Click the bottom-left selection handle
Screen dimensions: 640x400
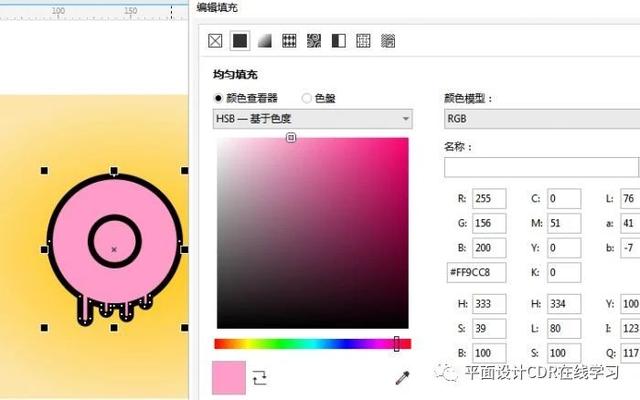click(x=44, y=327)
